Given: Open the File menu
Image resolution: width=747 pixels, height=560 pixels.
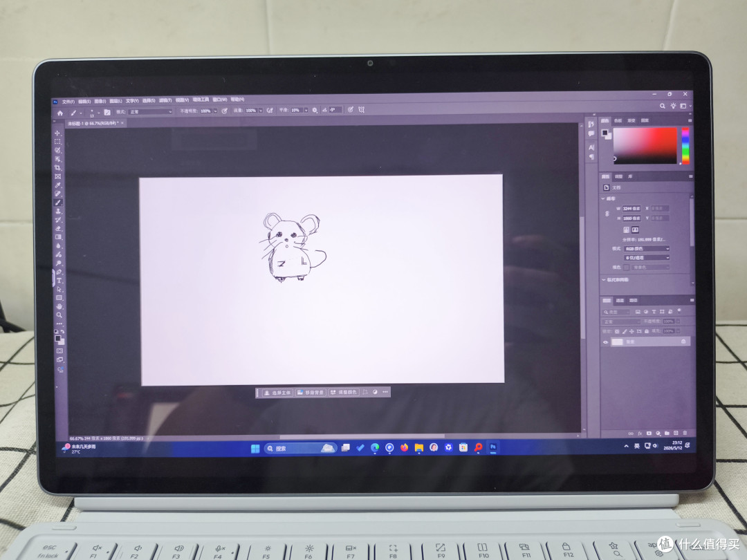Looking at the screenshot, I should [68, 102].
